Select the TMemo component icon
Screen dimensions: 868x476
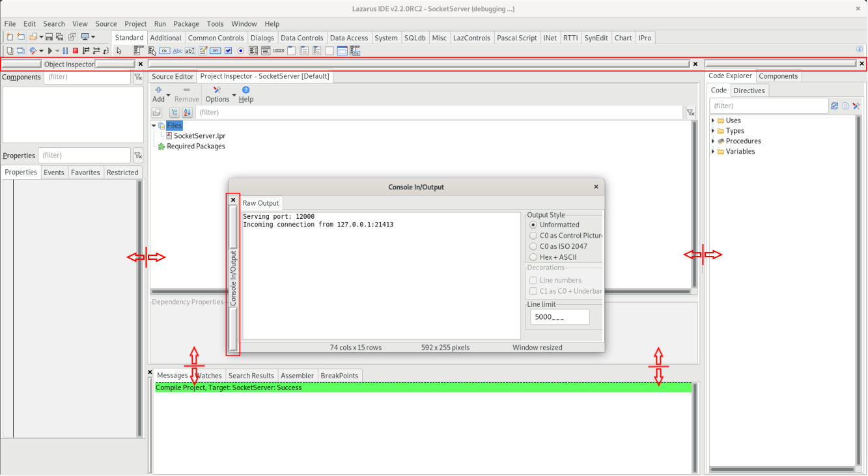(x=203, y=51)
